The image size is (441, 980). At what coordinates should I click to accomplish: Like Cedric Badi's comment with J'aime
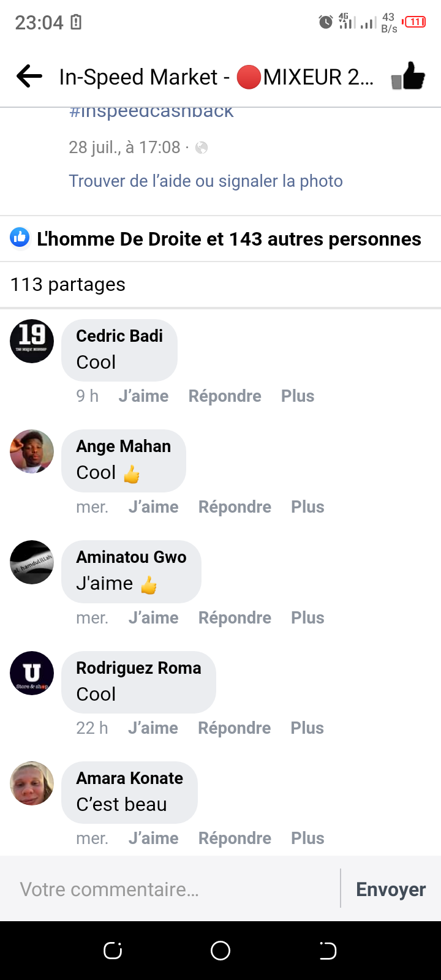point(143,396)
